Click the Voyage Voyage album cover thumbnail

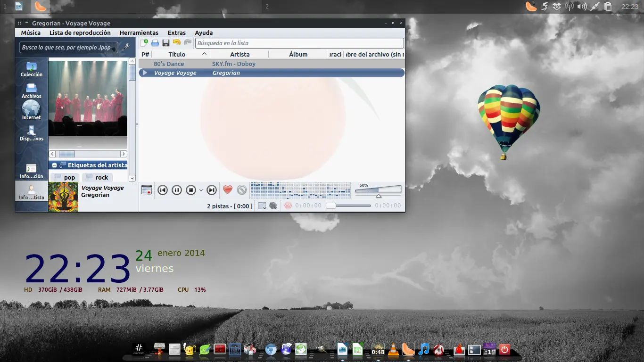pyautogui.click(x=63, y=197)
